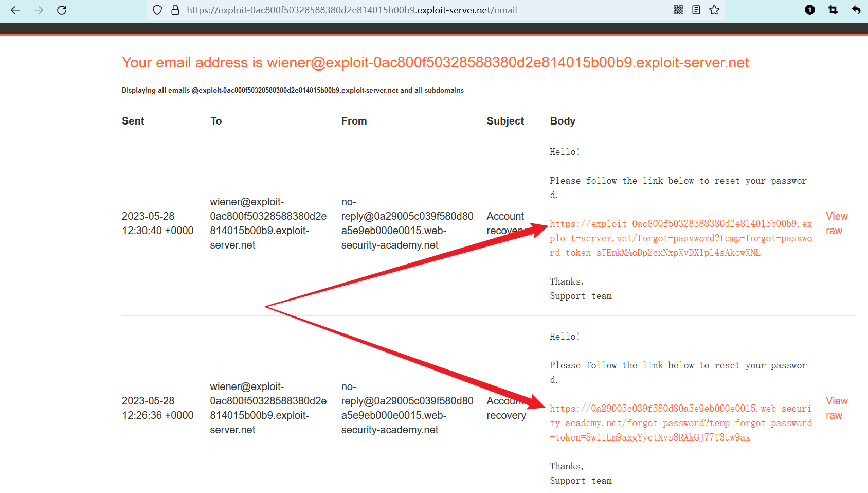This screenshot has width=868, height=493.
Task: Click View raw for the 12:26:36 email
Action: point(837,408)
